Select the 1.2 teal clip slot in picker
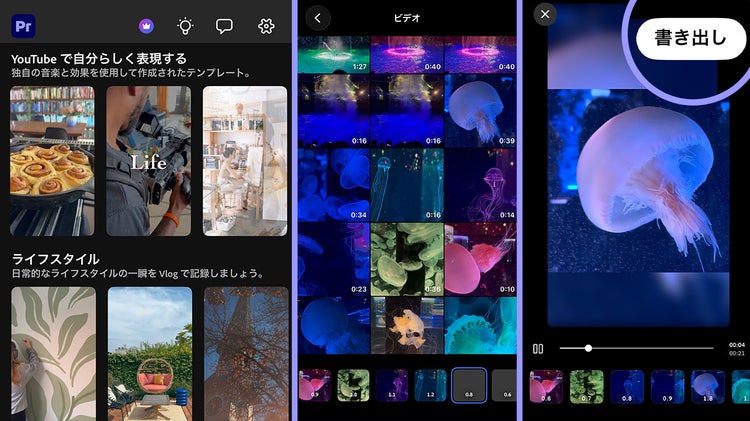The height and width of the screenshot is (421, 750). [430, 385]
